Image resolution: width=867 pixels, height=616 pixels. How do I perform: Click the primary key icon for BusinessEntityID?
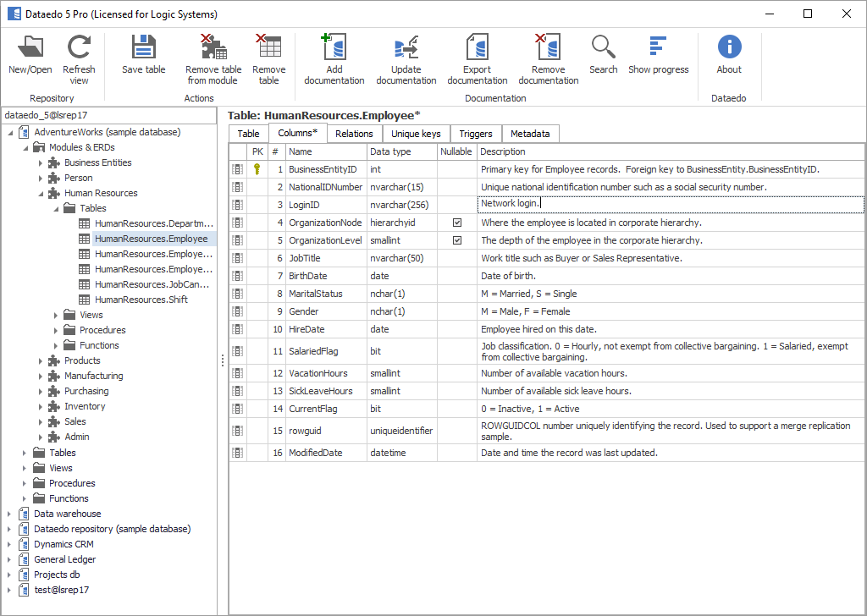coord(257,169)
